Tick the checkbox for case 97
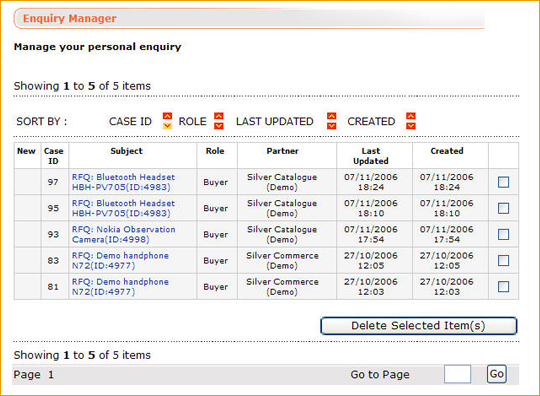 (x=503, y=182)
